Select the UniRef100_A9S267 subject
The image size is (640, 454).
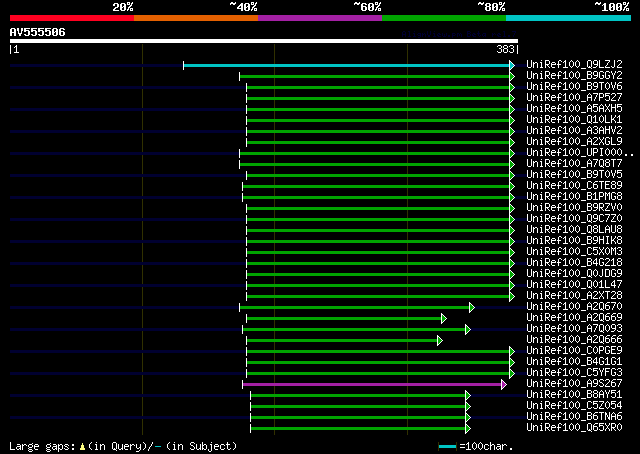[x=574, y=384]
